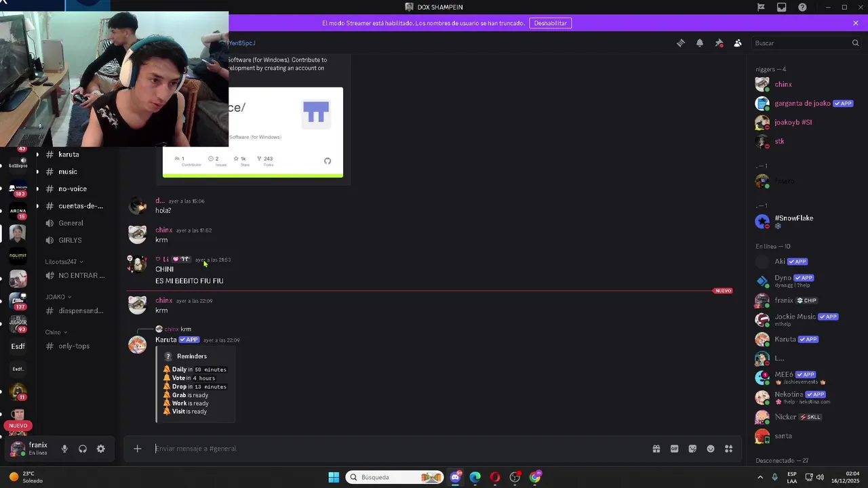Open the GIF picker

pos(675,449)
